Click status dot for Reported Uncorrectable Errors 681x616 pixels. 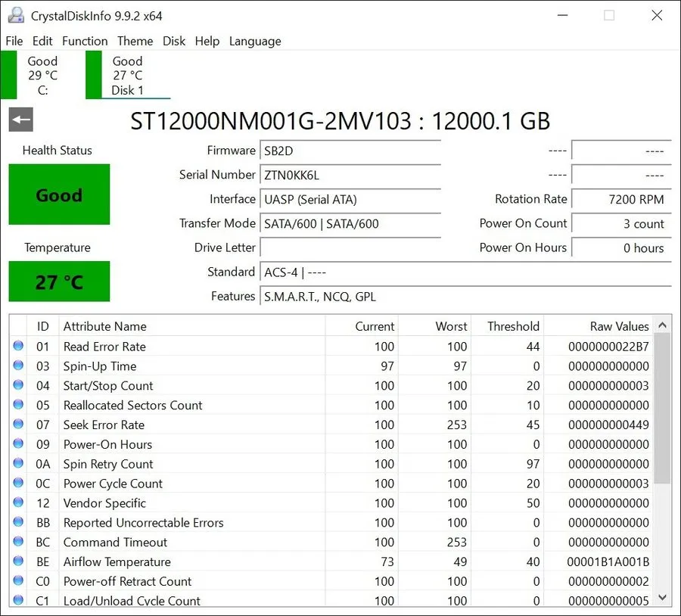(18, 521)
